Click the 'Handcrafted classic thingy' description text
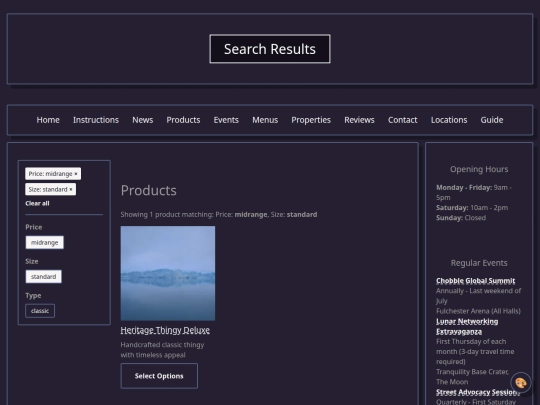This screenshot has height=405, width=540. click(x=162, y=350)
